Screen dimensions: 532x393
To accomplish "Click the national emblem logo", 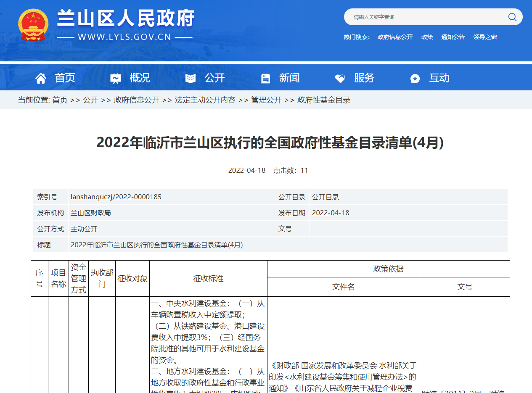I will (x=33, y=25).
